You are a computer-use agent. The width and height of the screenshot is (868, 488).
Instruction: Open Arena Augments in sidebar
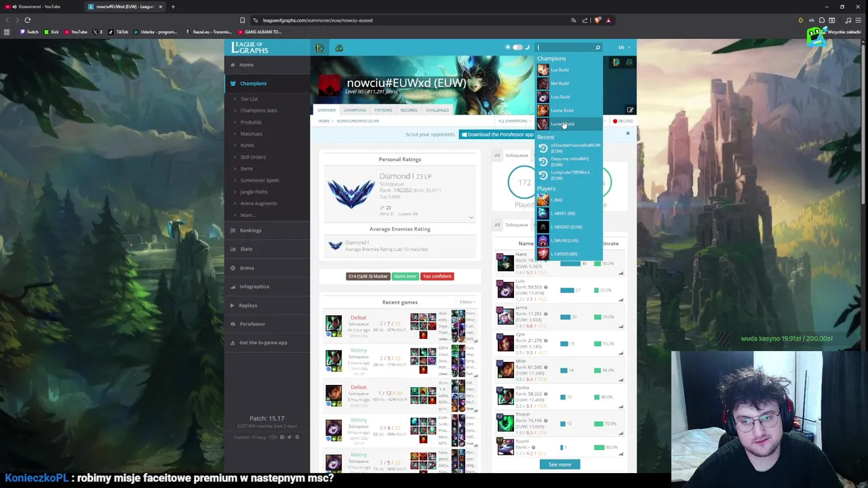click(258, 203)
